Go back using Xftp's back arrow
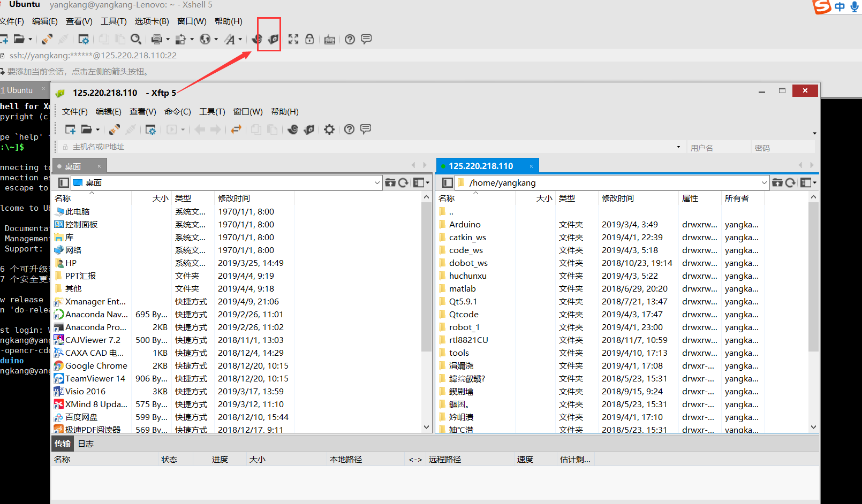The height and width of the screenshot is (504, 862). coord(200,129)
